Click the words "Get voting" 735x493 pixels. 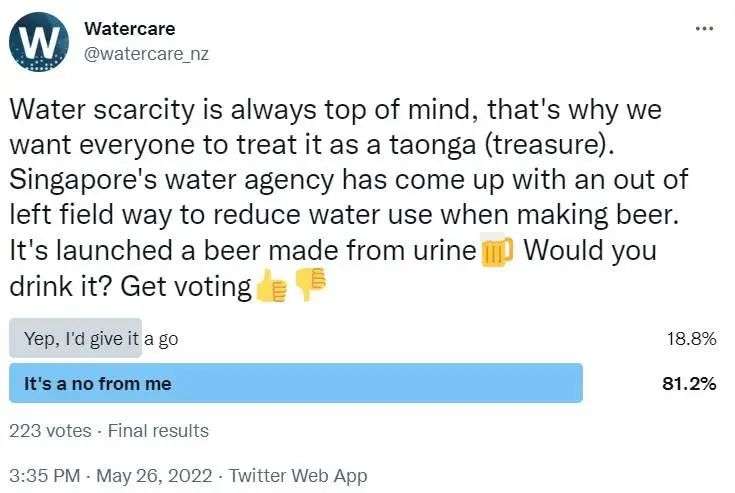[186, 287]
